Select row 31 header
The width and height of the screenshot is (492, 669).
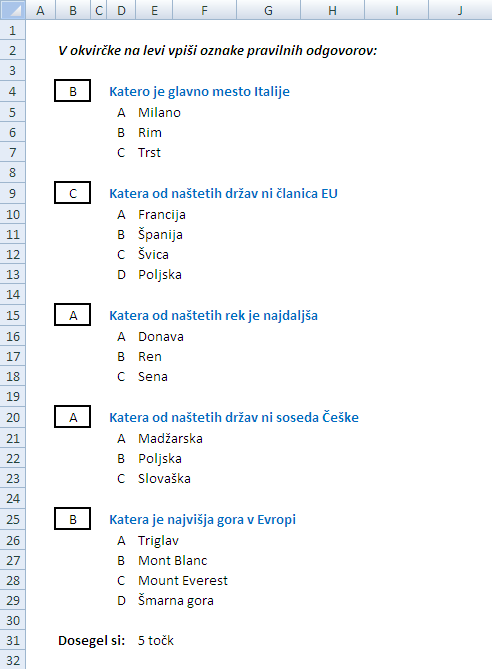[x=12, y=640]
